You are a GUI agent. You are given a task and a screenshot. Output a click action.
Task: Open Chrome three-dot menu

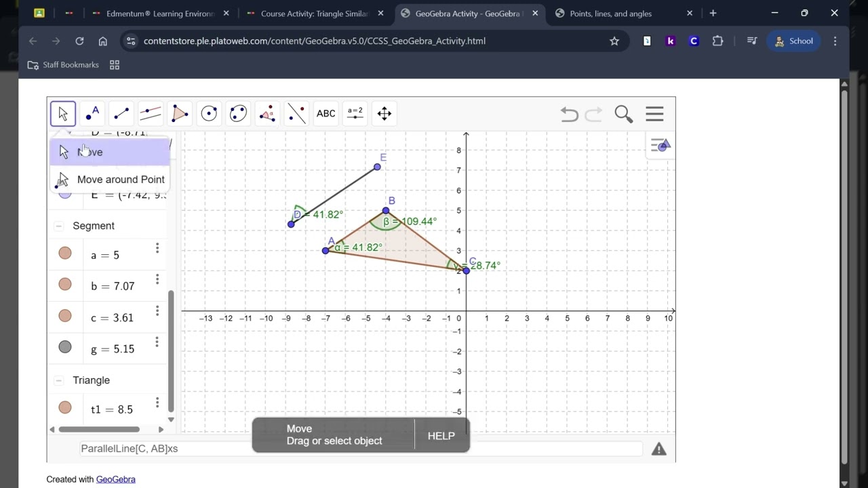click(x=835, y=41)
